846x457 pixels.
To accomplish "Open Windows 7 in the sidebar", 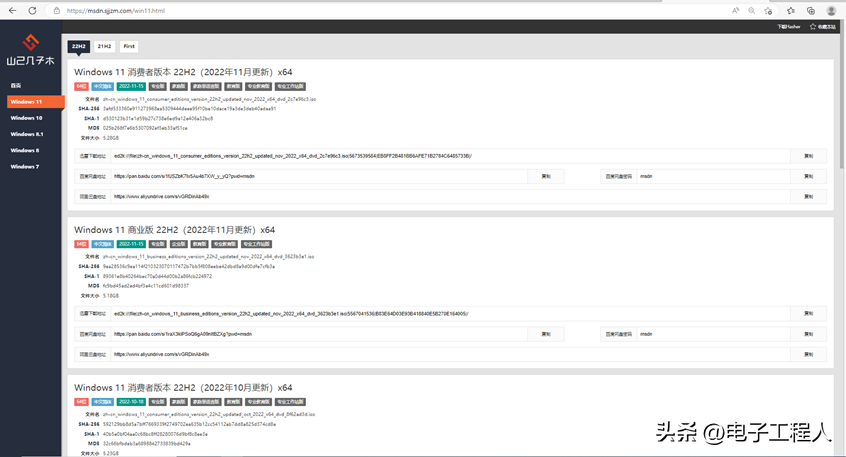I will [x=25, y=166].
